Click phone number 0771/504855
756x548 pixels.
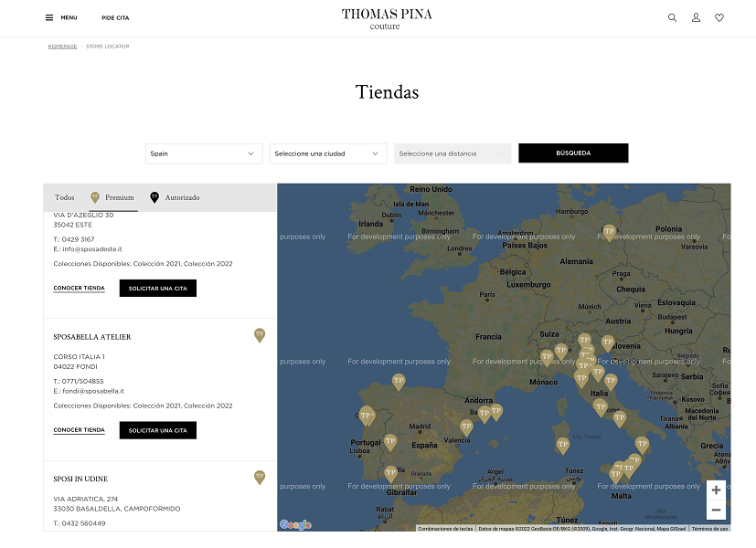(82, 382)
